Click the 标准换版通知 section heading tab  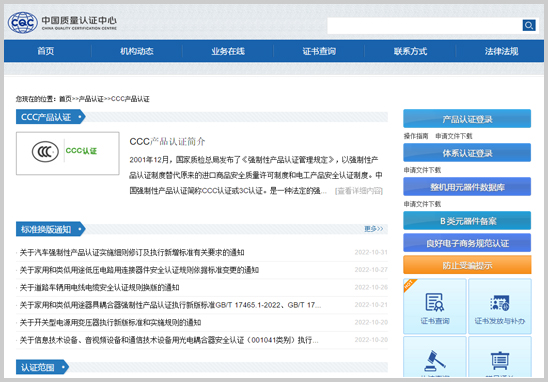pyautogui.click(x=50, y=229)
